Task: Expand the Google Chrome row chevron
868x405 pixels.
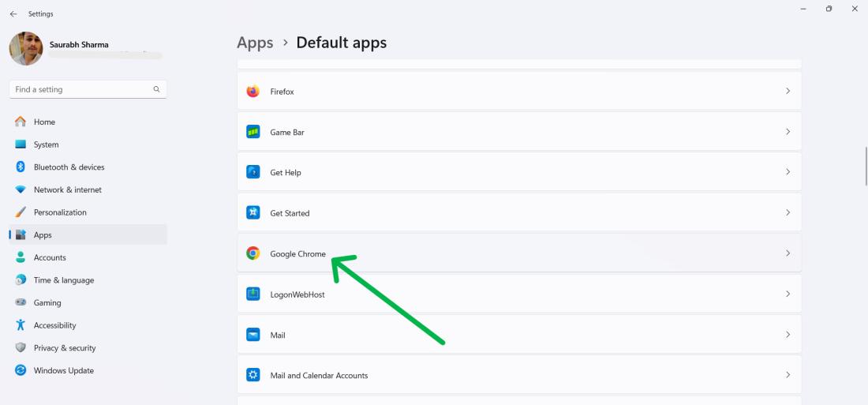Action: [x=788, y=253]
